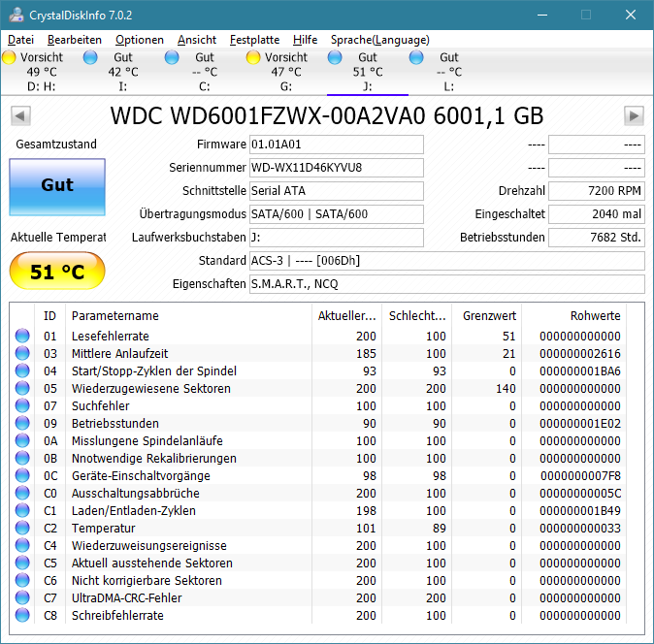Click status orb of Lesefehlerrate row

click(x=22, y=336)
